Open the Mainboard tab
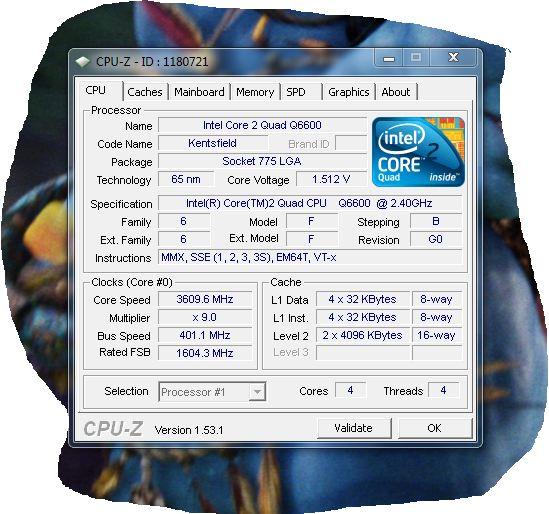549x514 pixels. pos(199,92)
